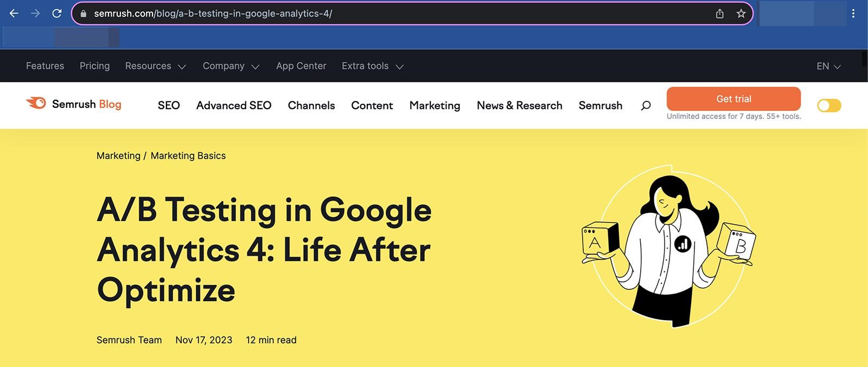
Task: Click the 12 min read text
Action: pyautogui.click(x=271, y=340)
